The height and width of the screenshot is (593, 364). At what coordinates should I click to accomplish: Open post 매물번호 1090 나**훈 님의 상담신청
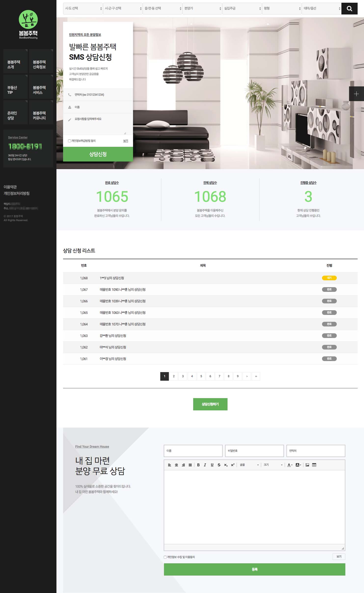click(122, 290)
